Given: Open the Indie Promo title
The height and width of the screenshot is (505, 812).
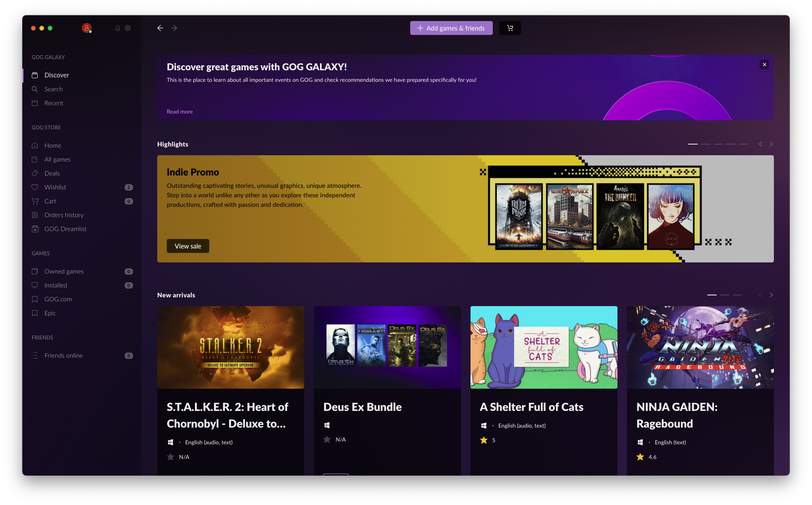Looking at the screenshot, I should [193, 172].
